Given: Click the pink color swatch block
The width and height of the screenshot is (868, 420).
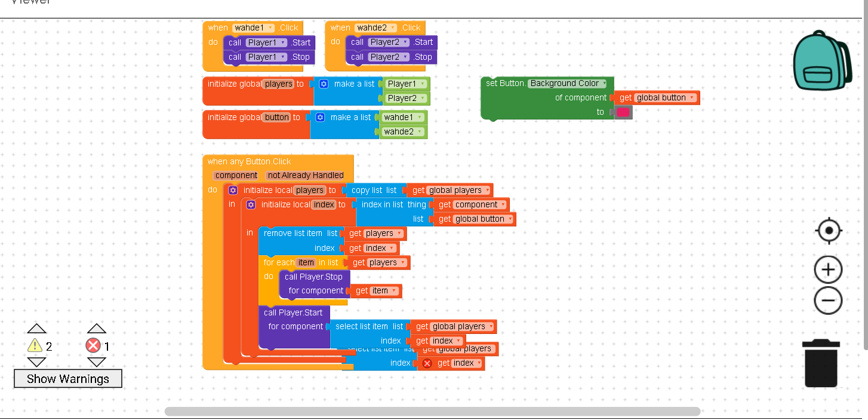Looking at the screenshot, I should [623, 112].
